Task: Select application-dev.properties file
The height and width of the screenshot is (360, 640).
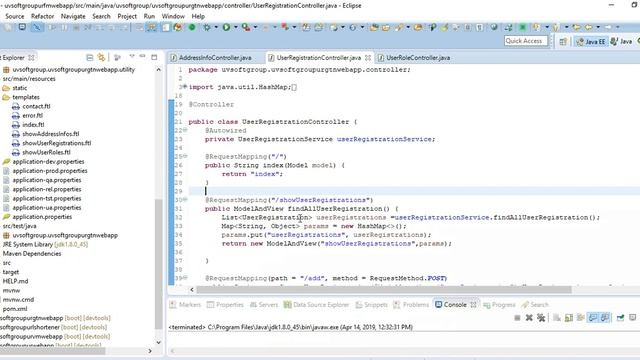Action: coord(48,162)
